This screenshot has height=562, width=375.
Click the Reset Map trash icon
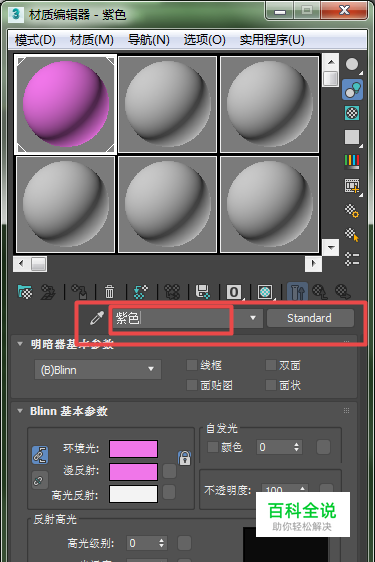(110, 292)
